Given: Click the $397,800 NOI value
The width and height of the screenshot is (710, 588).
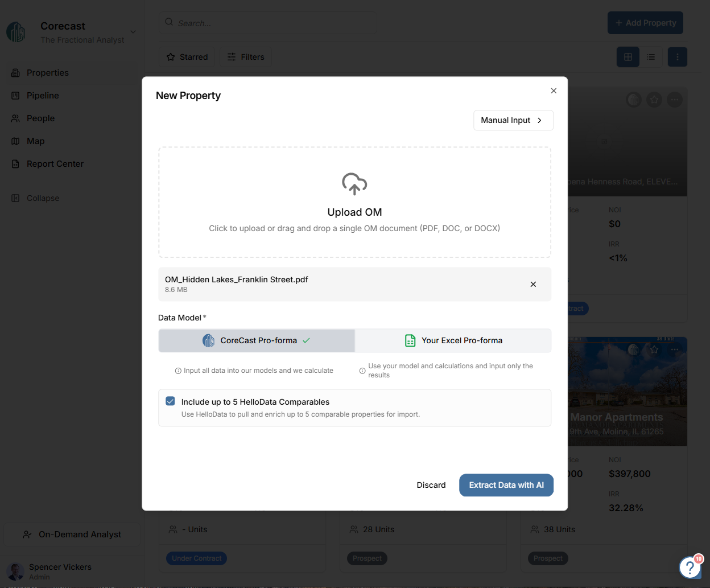Looking at the screenshot, I should click(629, 474).
